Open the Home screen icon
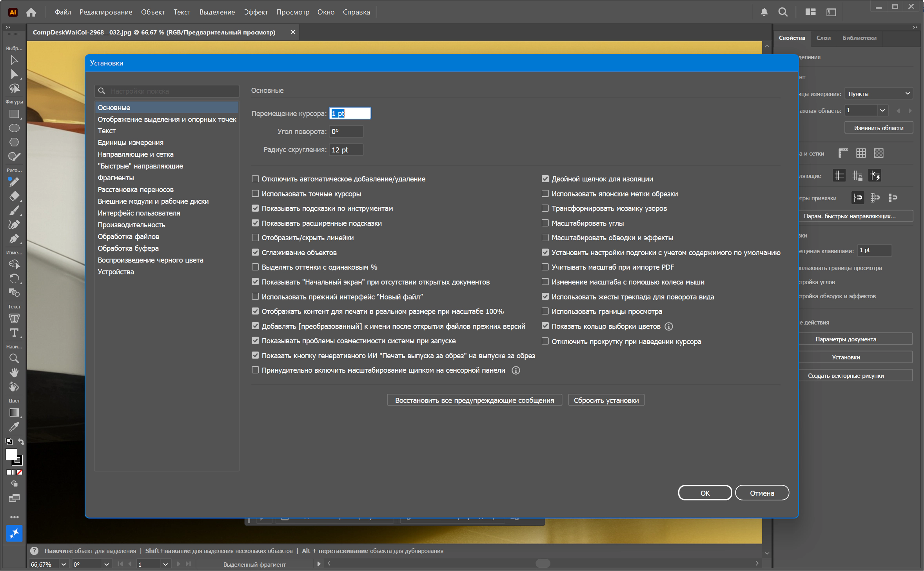 click(x=31, y=12)
